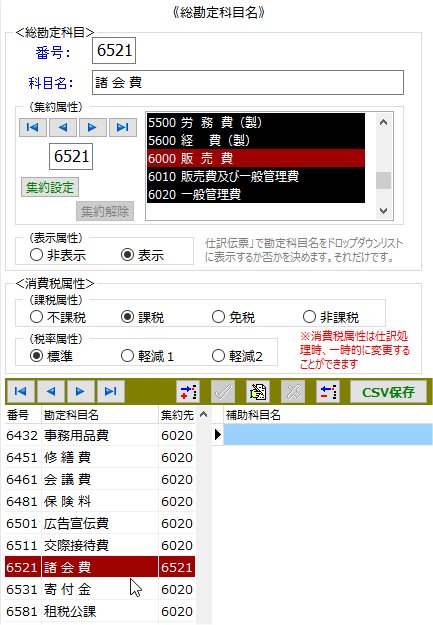
Task: Click the insert row icon in toolbar
Action: pyautogui.click(x=188, y=392)
